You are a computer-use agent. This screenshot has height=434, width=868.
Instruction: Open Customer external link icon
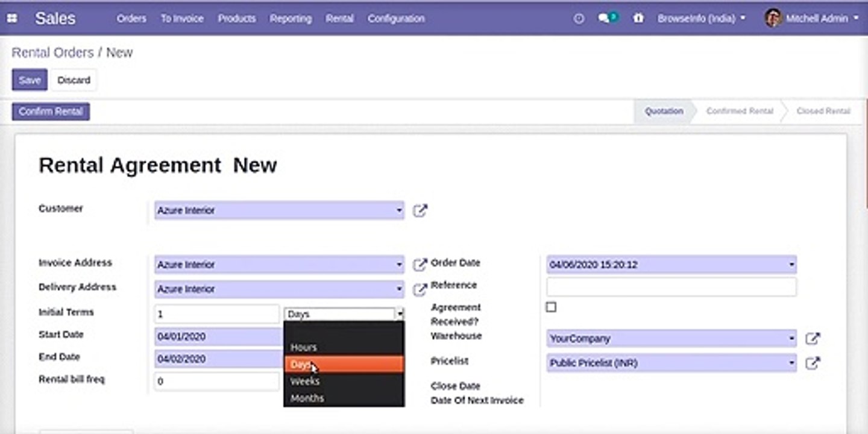click(x=420, y=210)
